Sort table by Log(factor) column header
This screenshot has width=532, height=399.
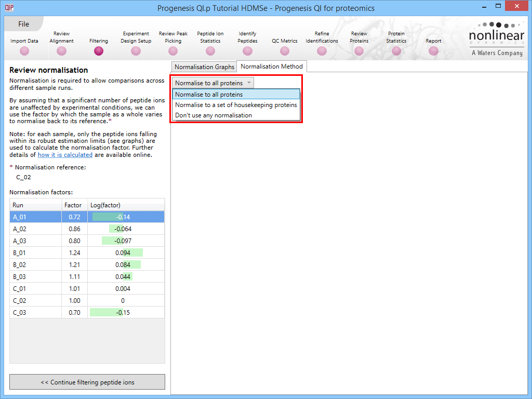click(x=126, y=205)
